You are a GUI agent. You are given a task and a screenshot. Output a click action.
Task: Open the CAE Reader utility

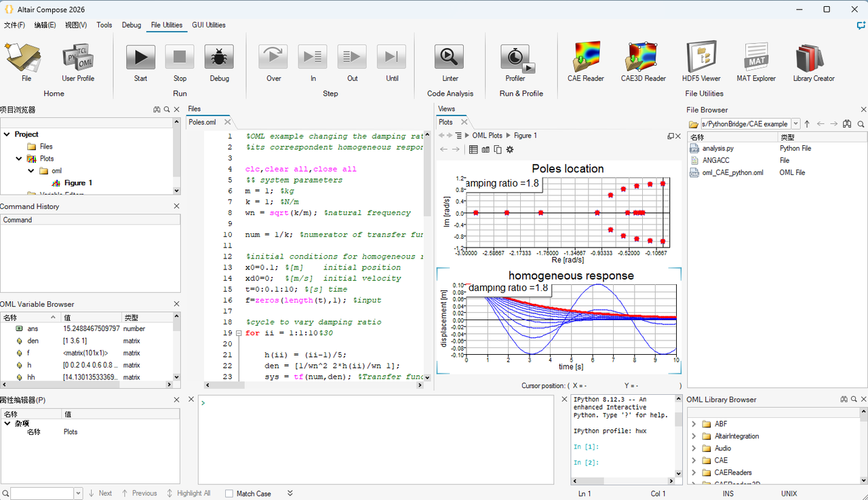(x=586, y=57)
